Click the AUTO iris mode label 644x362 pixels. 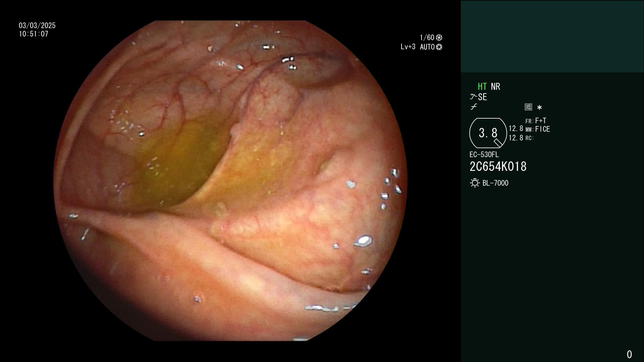pos(427,47)
